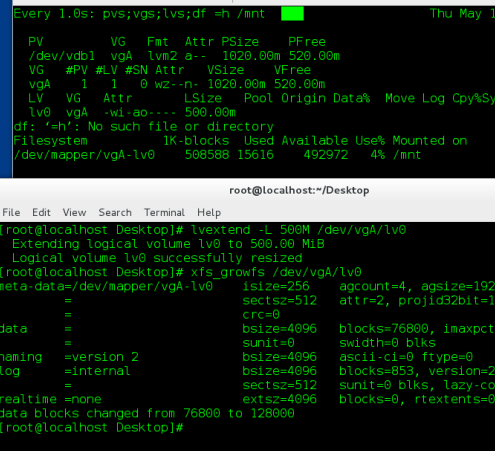The width and height of the screenshot is (495, 451).
Task: Click 'Mounted on' column header
Action: click(430, 141)
